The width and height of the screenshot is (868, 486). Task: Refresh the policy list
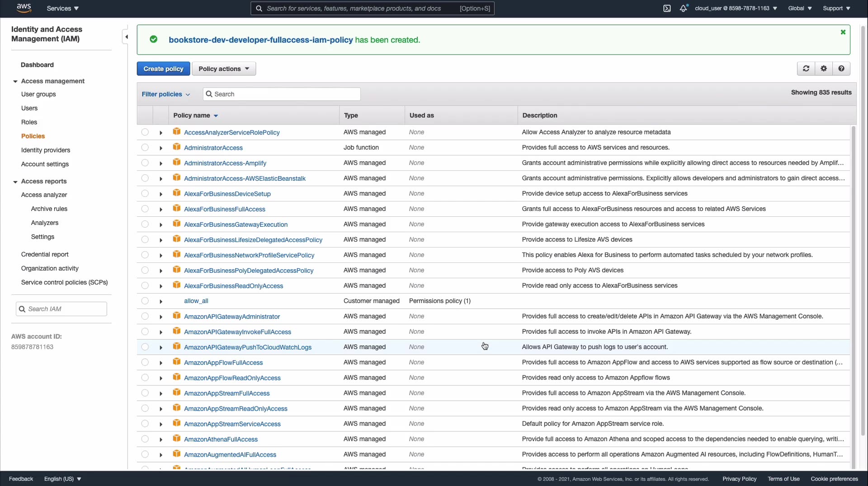(x=806, y=69)
